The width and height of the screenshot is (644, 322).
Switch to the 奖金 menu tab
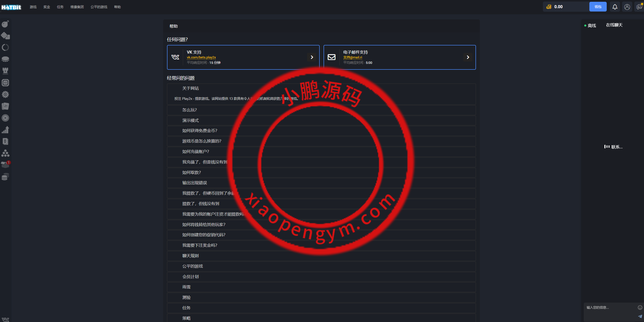click(x=46, y=7)
